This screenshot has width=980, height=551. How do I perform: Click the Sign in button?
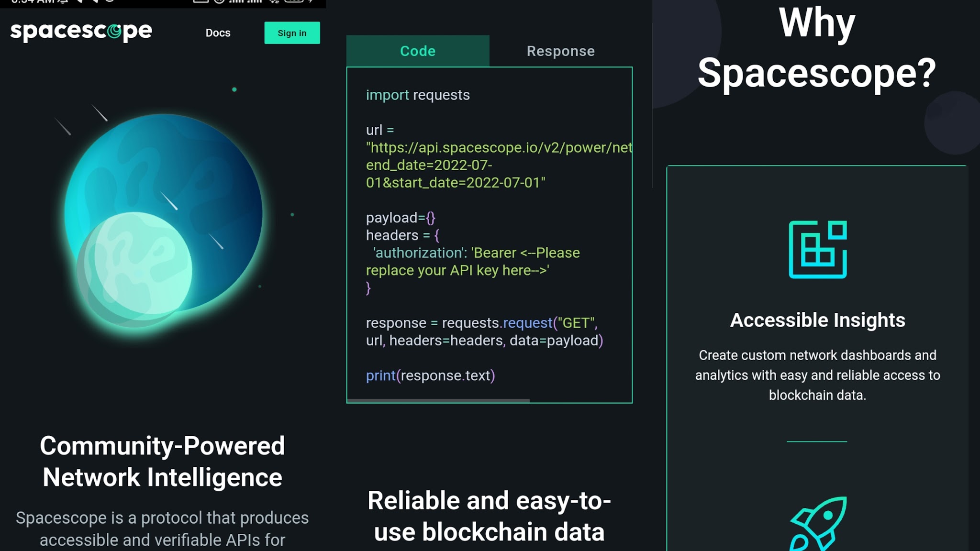[292, 33]
